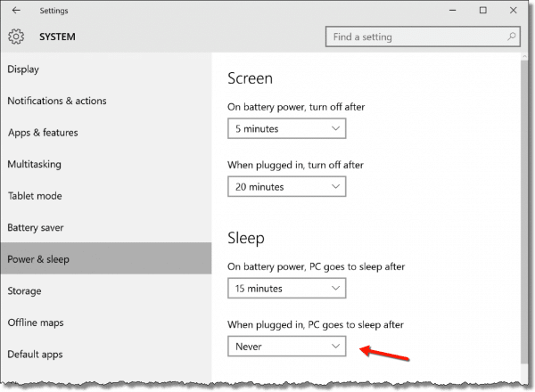
Task: Close the Settings window
Action: 514,10
